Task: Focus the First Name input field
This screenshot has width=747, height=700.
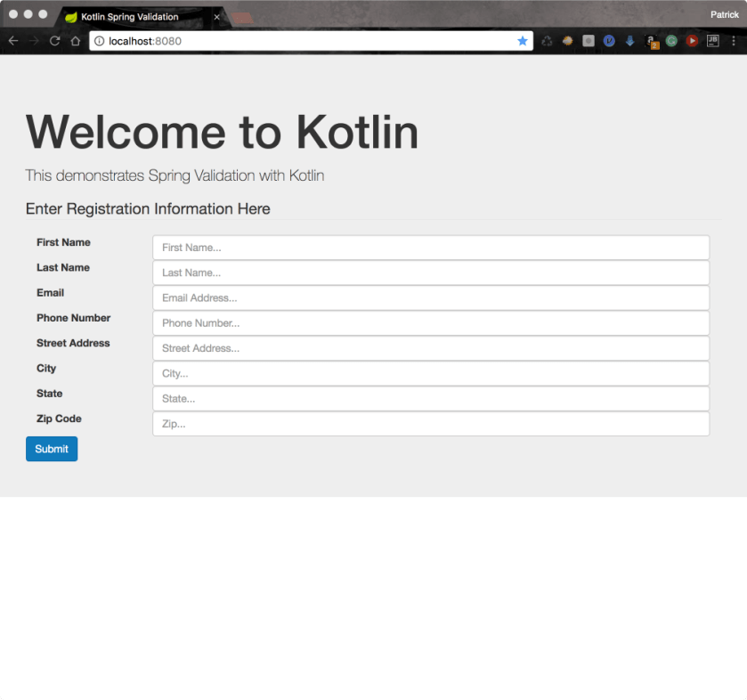Action: pos(431,248)
